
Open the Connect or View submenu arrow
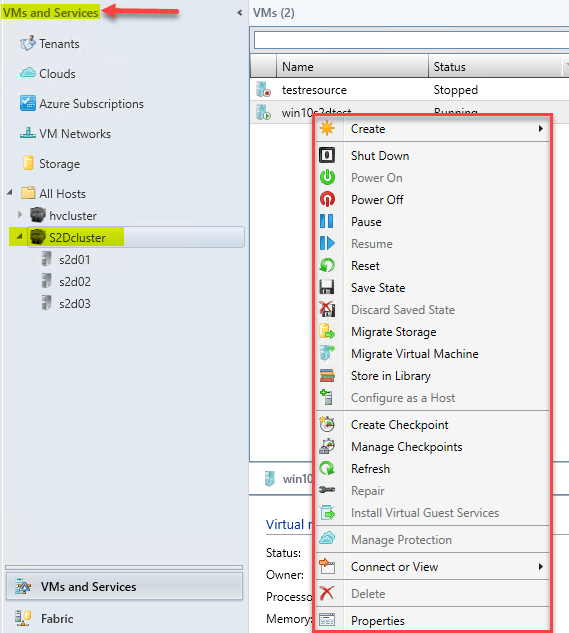(540, 566)
